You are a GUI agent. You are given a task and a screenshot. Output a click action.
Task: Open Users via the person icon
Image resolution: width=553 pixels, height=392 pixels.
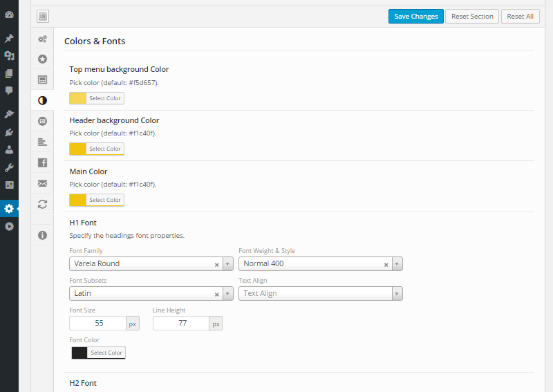tap(9, 149)
